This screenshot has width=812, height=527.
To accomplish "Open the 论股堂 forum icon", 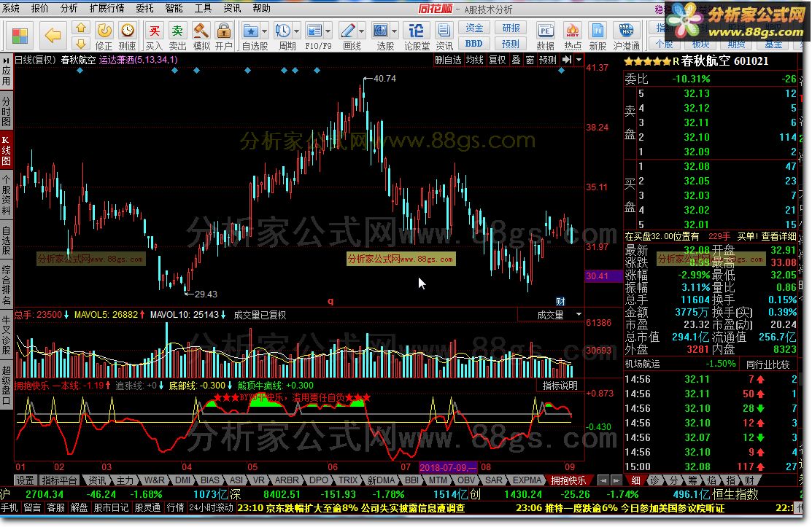I will (416, 31).
